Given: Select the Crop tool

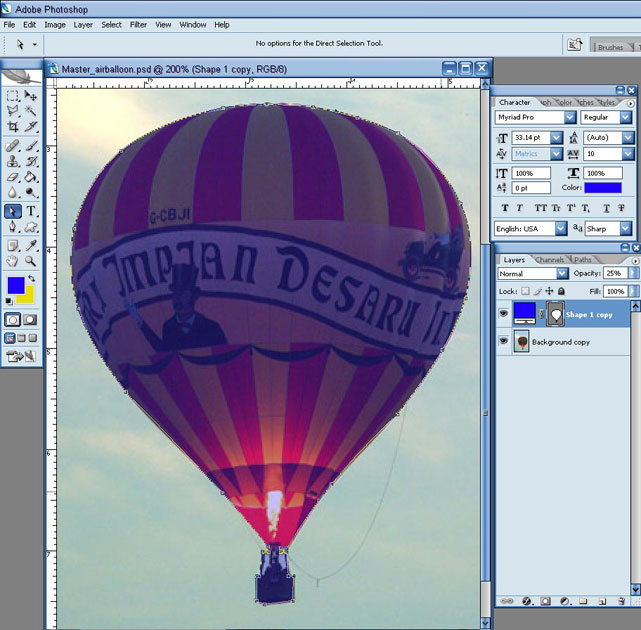Looking at the screenshot, I should (12, 126).
